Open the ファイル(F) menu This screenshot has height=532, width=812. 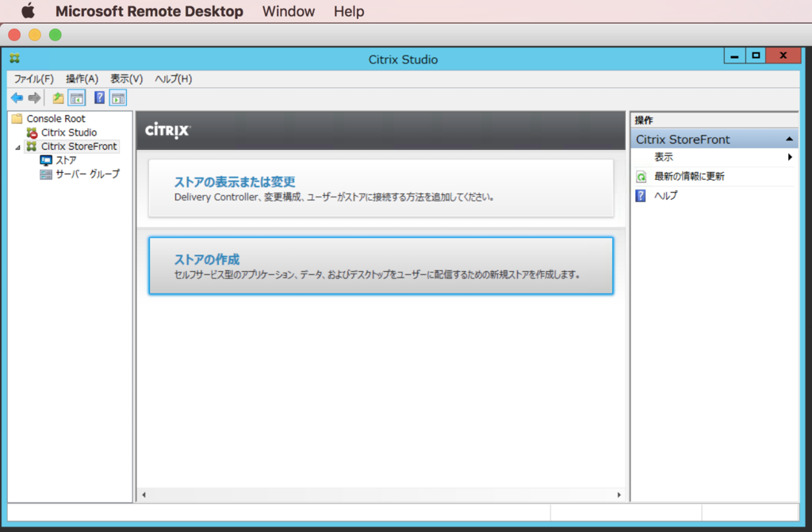[33, 78]
